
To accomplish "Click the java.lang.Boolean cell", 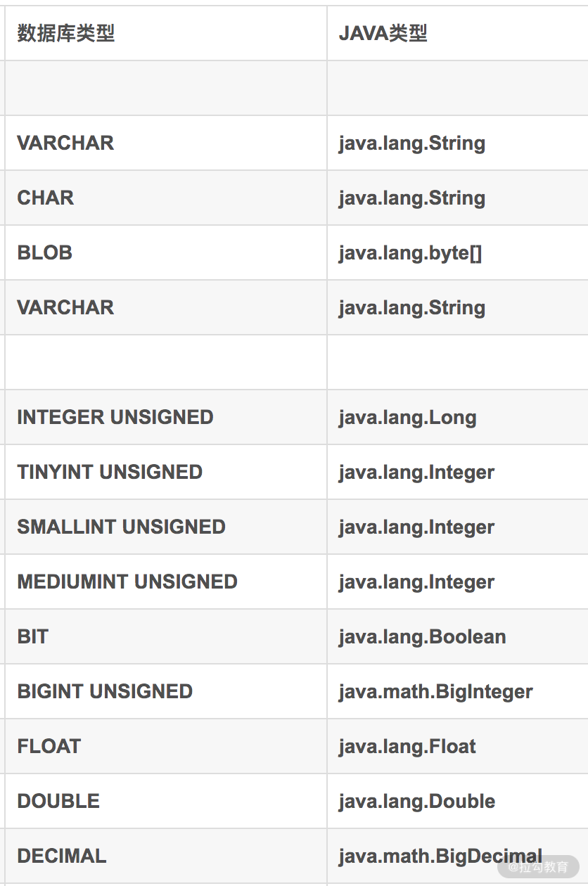I will [422, 636].
